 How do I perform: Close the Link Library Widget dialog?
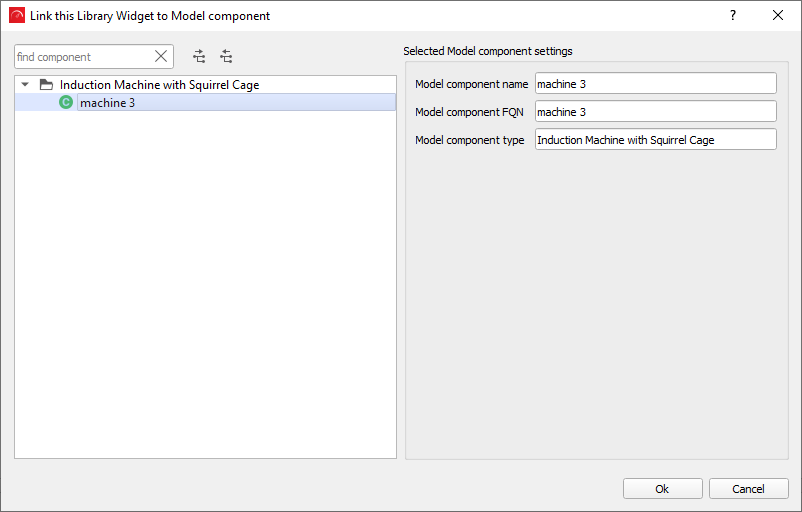point(778,16)
